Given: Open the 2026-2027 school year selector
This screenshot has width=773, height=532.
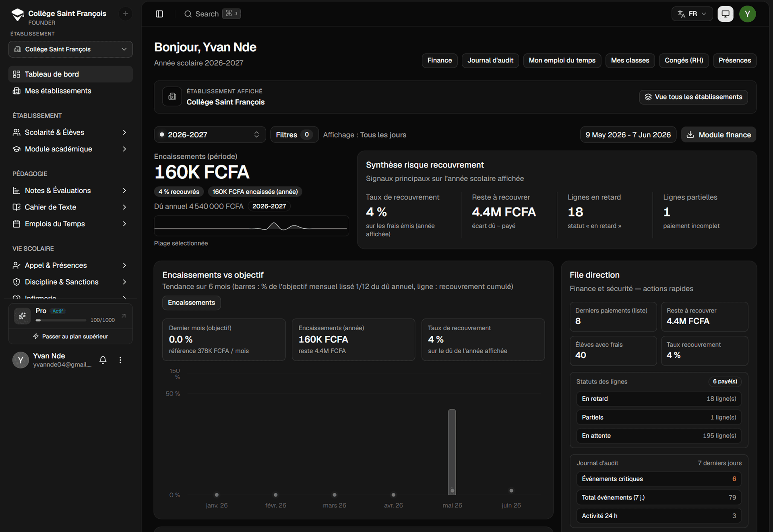Looking at the screenshot, I should 210,135.
